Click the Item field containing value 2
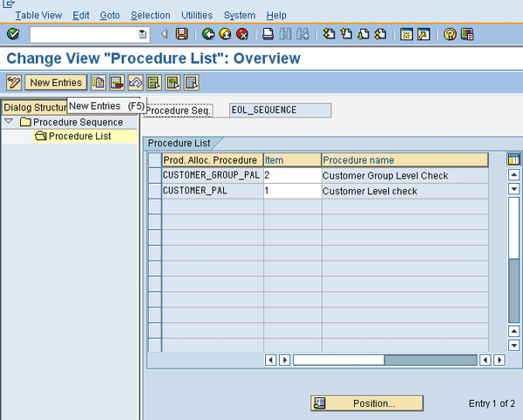 pos(292,176)
